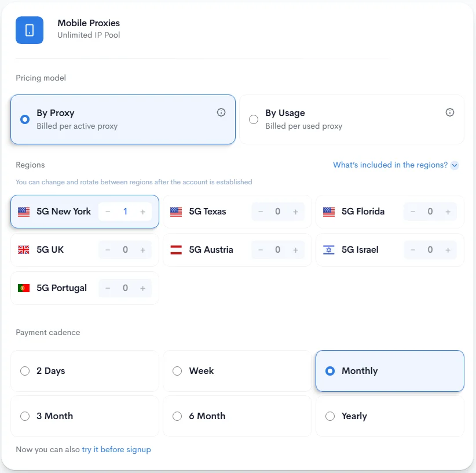The image size is (476, 473).
Task: Increase the 5G UK proxy count
Action: (142, 250)
